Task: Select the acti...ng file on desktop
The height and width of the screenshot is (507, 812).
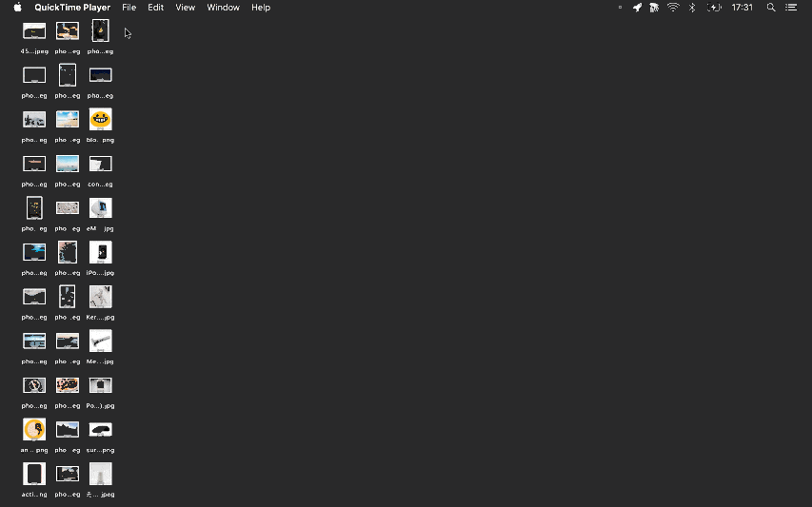Action: pyautogui.click(x=34, y=474)
